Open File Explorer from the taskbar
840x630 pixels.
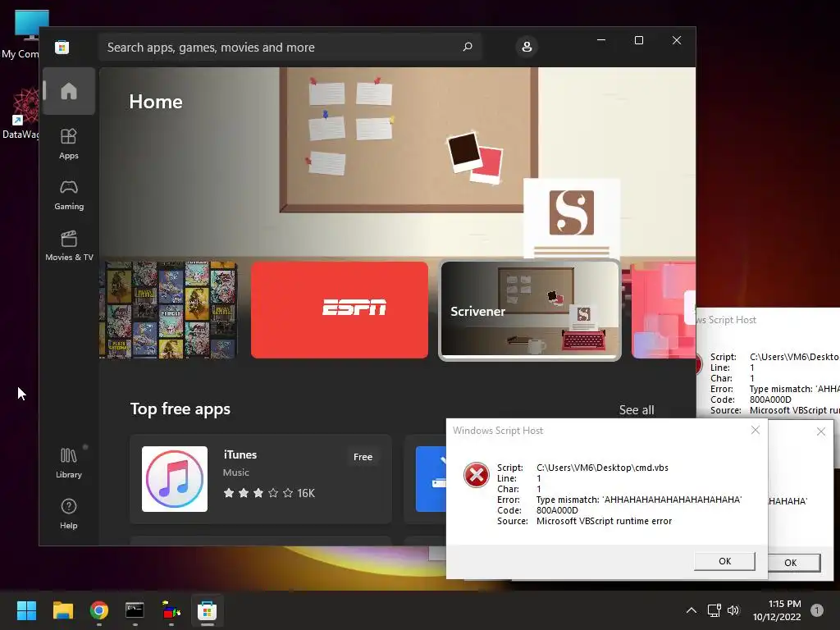click(62, 610)
